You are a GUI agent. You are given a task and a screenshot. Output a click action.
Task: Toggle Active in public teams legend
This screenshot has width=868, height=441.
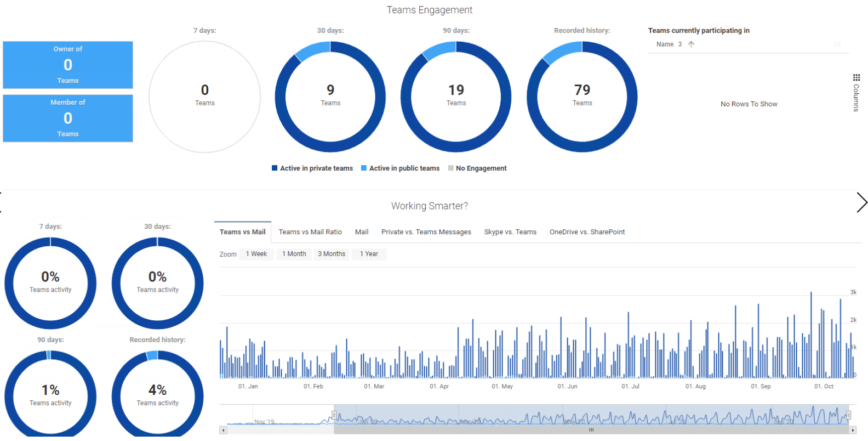click(x=400, y=168)
